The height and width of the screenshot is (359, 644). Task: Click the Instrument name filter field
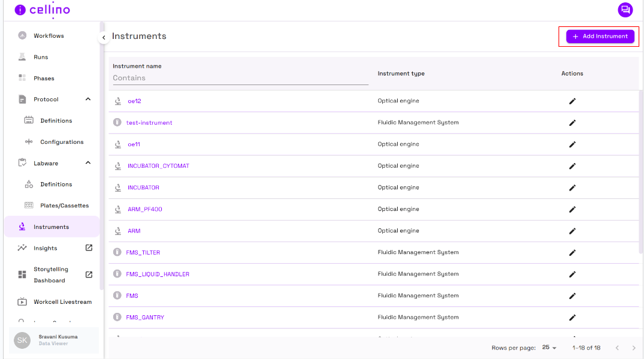pos(240,78)
